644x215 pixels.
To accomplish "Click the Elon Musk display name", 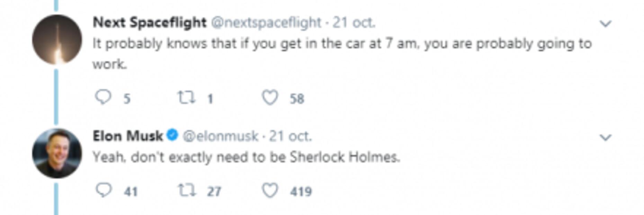I will (x=127, y=136).
